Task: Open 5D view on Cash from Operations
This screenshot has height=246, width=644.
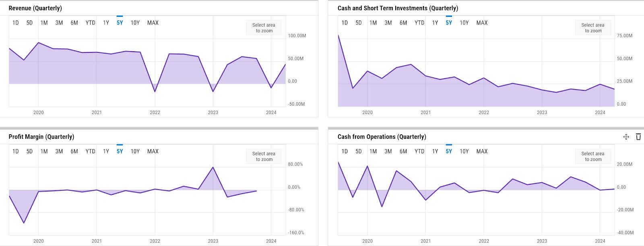Action: coord(359,151)
